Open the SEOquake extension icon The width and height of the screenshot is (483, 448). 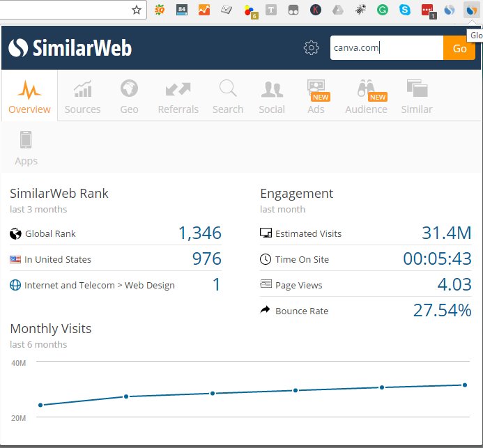pos(160,10)
